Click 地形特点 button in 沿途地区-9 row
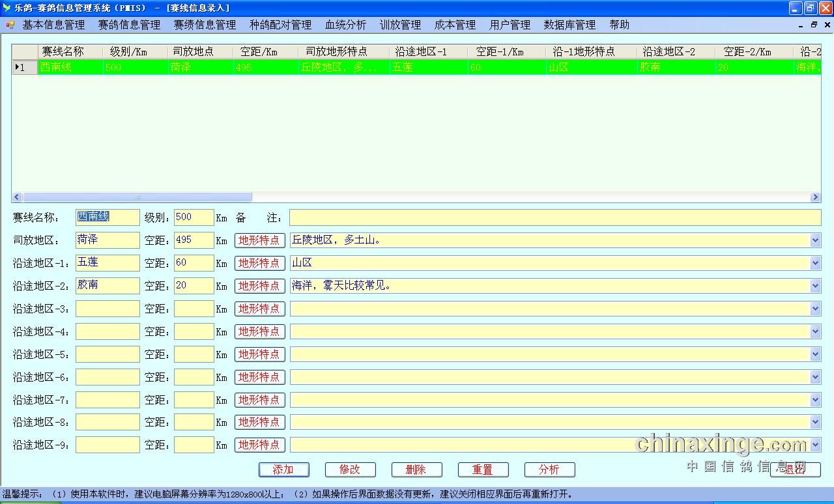 259,445
